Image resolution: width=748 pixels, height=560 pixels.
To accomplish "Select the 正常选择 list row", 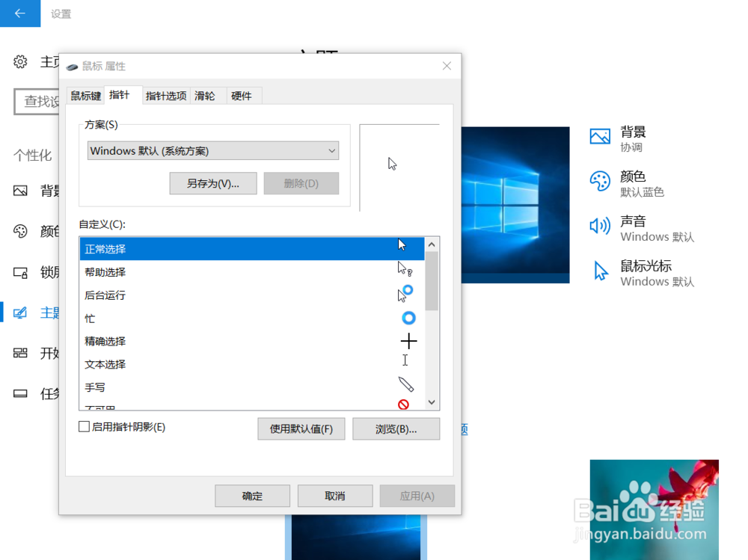I will coord(252,249).
